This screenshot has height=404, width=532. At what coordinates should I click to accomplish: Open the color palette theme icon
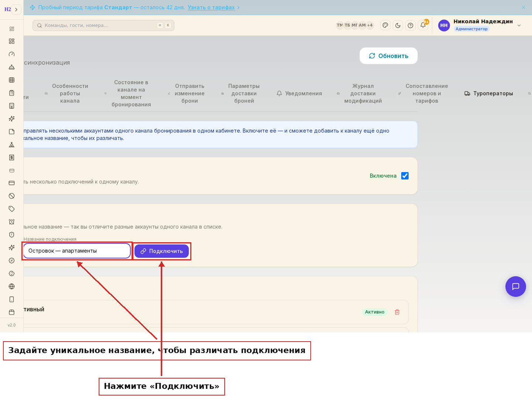(x=385, y=25)
